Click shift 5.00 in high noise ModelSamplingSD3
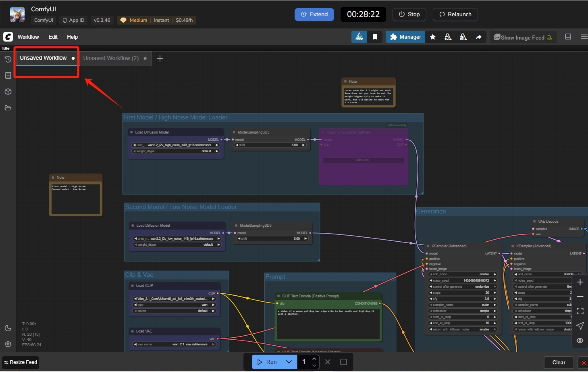588x372 pixels. pyautogui.click(x=270, y=145)
